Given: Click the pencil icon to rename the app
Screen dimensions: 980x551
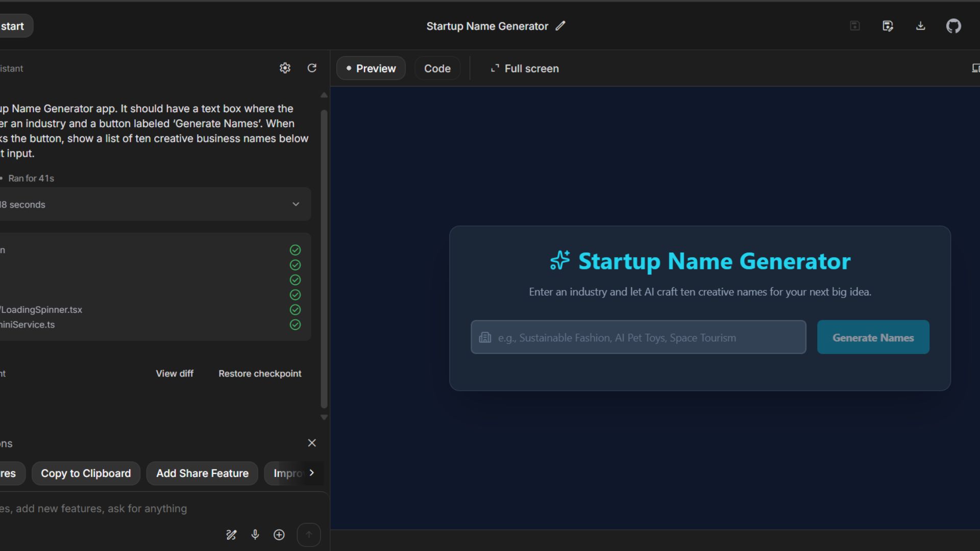Looking at the screenshot, I should (560, 26).
